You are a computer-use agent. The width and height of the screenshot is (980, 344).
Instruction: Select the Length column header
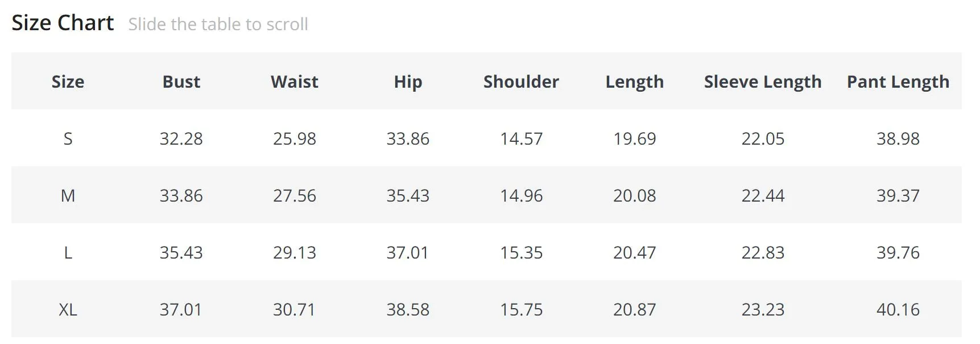(635, 82)
